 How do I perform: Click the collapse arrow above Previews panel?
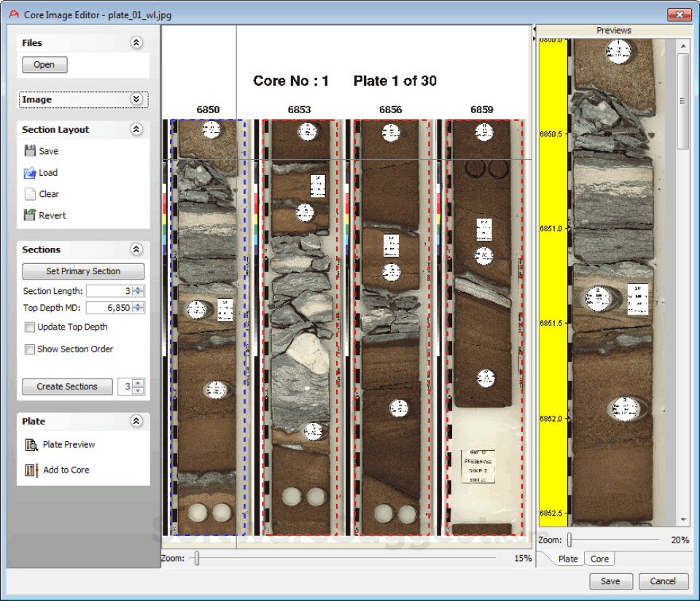[534, 30]
